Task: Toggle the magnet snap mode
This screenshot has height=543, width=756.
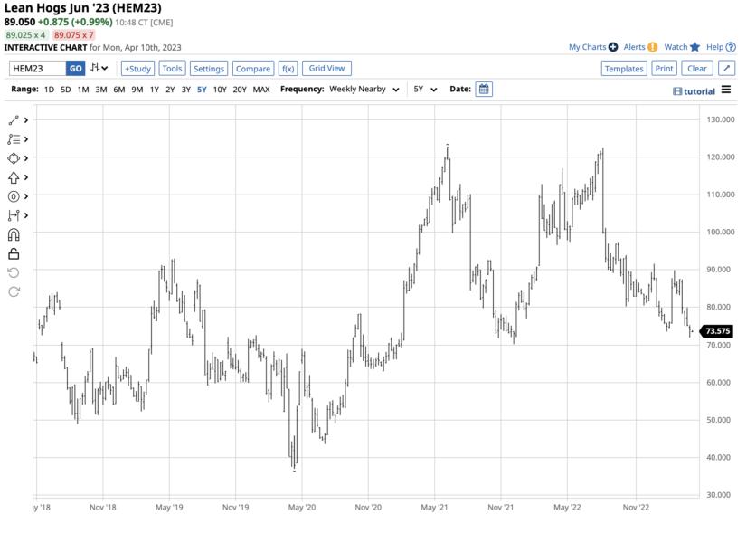Action: tap(14, 234)
